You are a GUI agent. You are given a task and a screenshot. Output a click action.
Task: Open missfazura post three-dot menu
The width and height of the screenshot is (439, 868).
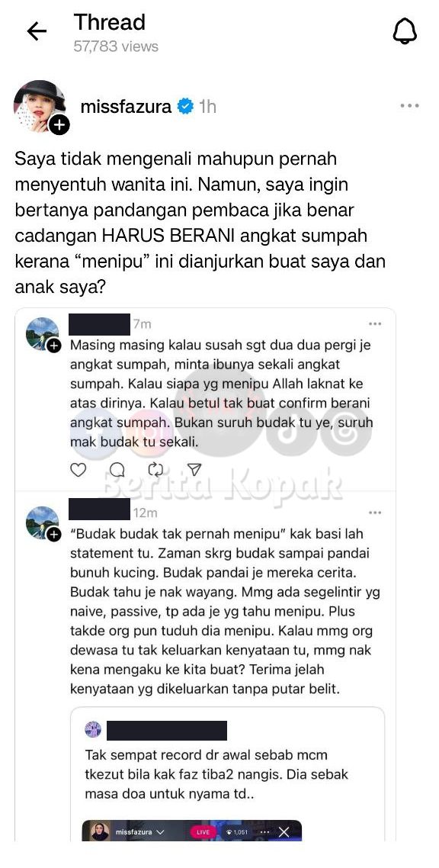point(409,106)
